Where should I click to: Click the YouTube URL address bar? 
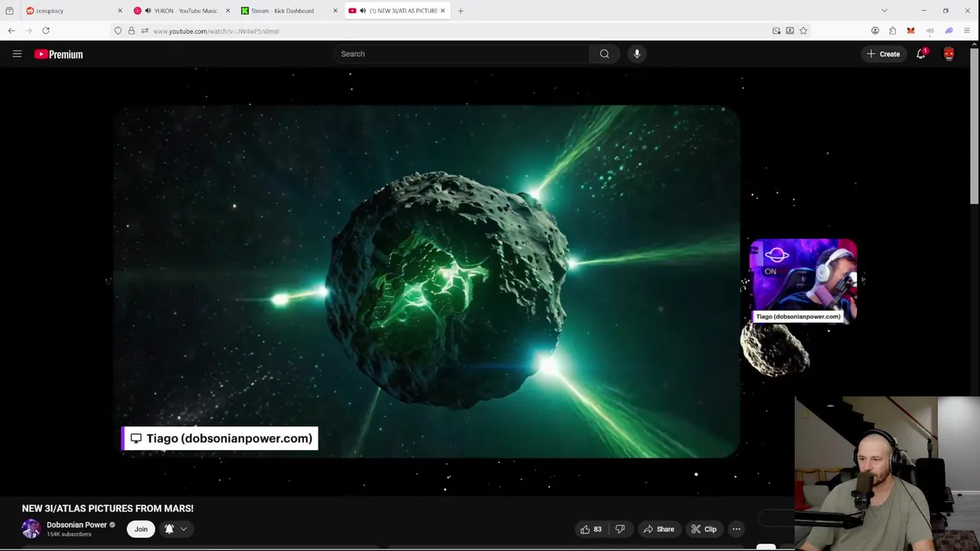(459, 31)
